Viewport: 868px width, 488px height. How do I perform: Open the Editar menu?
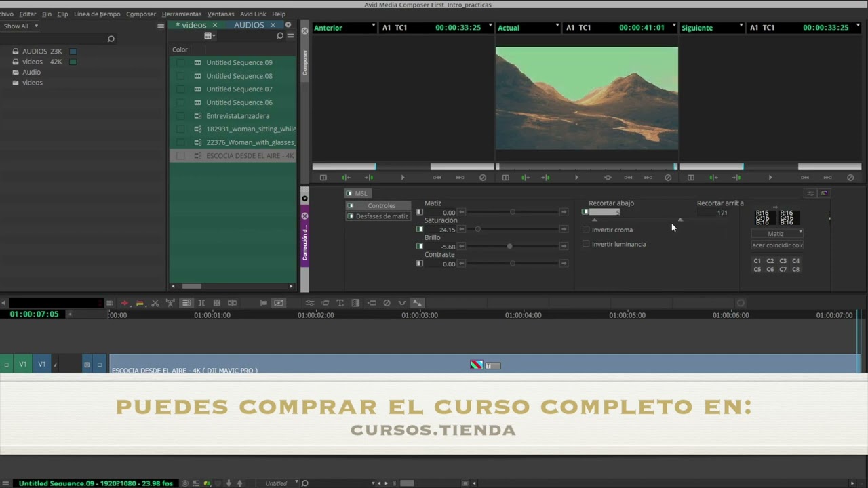28,14
